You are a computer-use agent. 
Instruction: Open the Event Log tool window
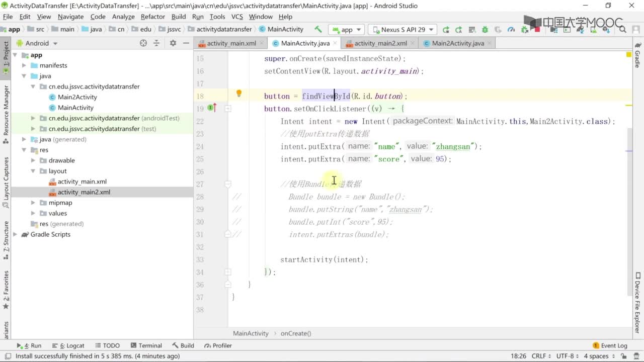(x=610, y=345)
